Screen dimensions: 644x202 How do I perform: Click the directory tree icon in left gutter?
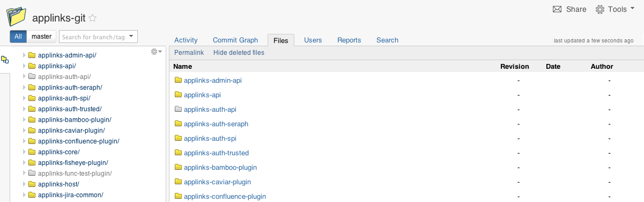[x=5, y=59]
